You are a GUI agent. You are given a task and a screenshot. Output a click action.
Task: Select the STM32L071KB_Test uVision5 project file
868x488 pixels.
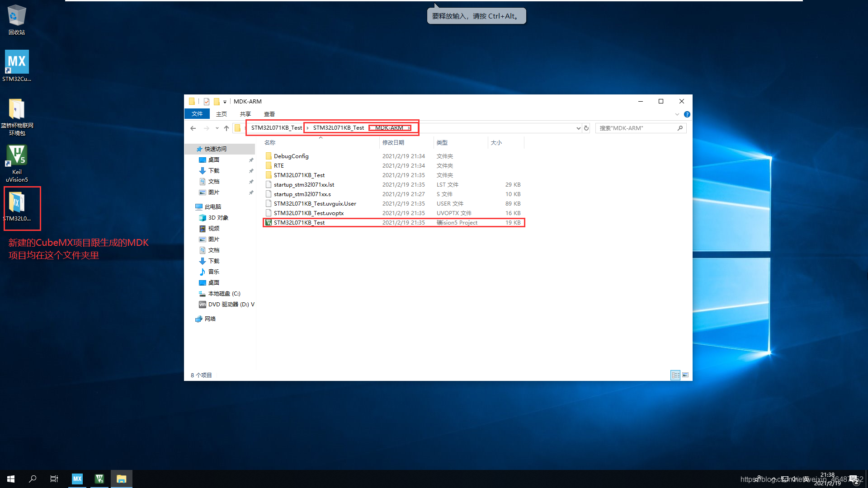(299, 223)
